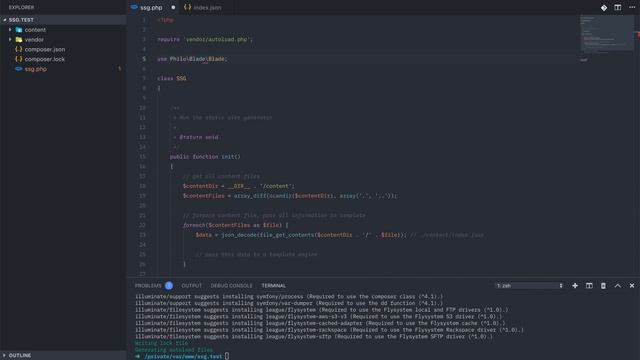Click the ssg.php tab file icon
The image size is (640, 360).
(134, 7)
